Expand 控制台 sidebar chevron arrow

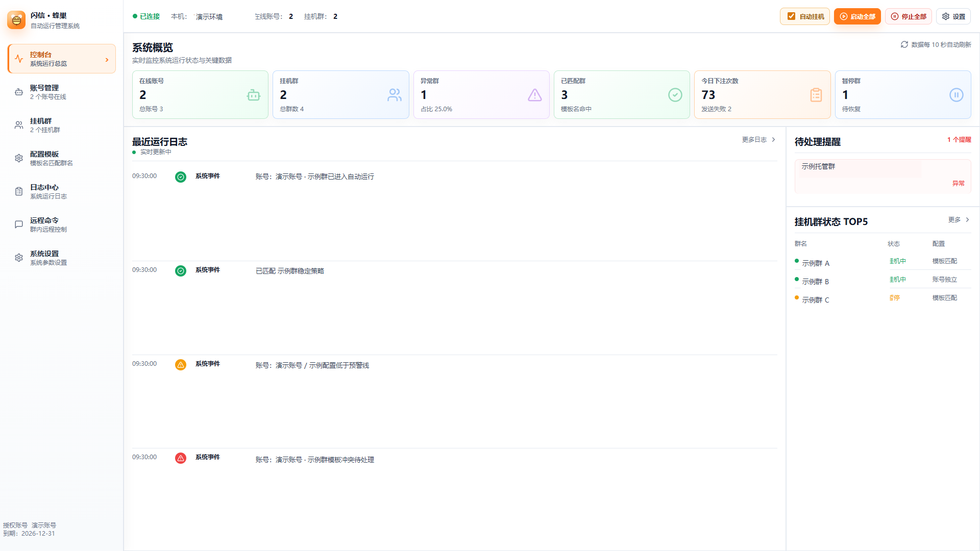pyautogui.click(x=107, y=60)
